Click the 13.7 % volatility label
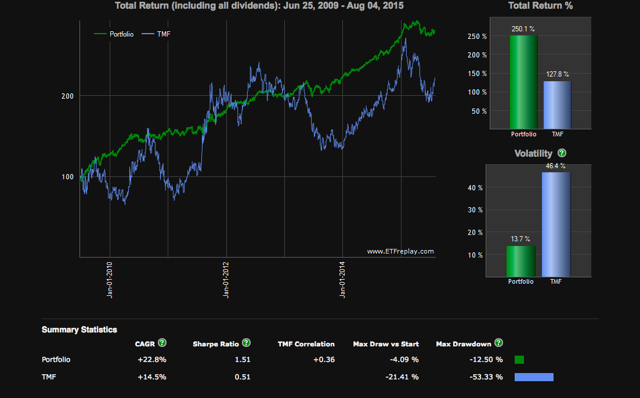640x398 pixels. 520,239
